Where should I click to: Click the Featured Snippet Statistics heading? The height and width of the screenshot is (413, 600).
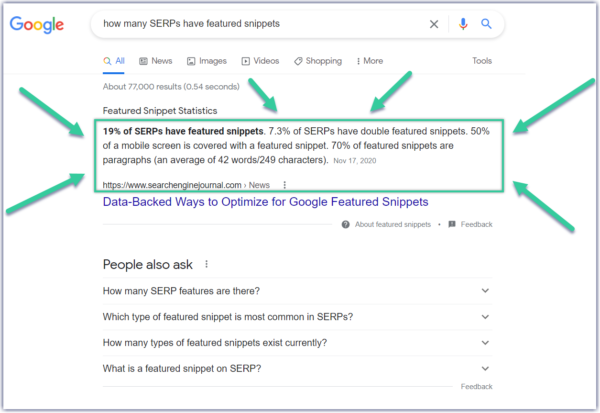[160, 111]
